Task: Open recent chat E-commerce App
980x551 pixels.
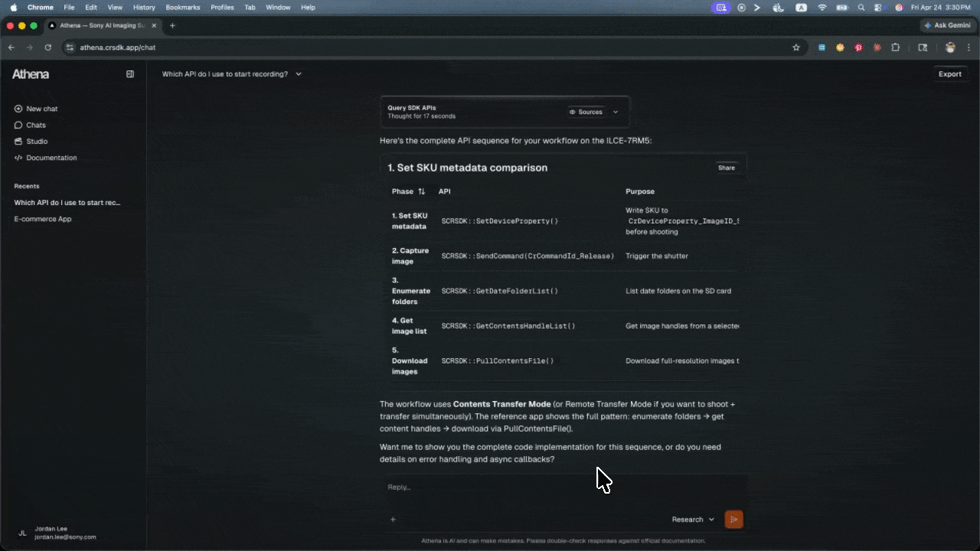Action: (x=43, y=219)
